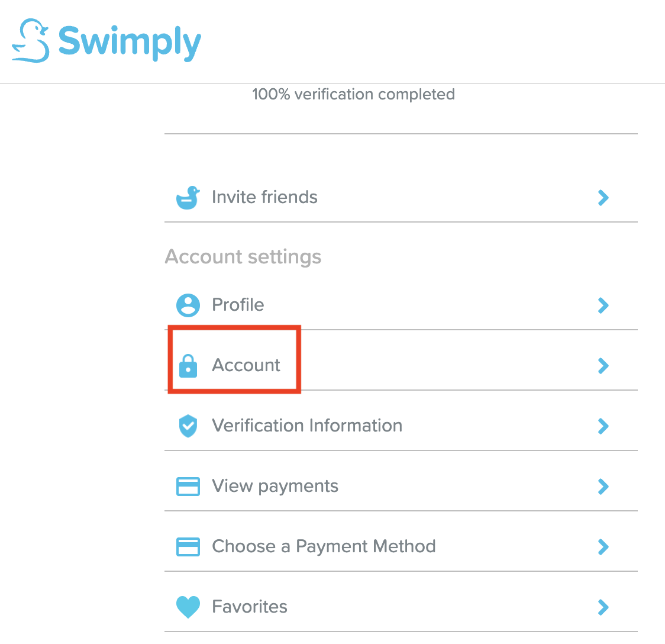
Task: Click the View payments card icon
Action: (188, 487)
